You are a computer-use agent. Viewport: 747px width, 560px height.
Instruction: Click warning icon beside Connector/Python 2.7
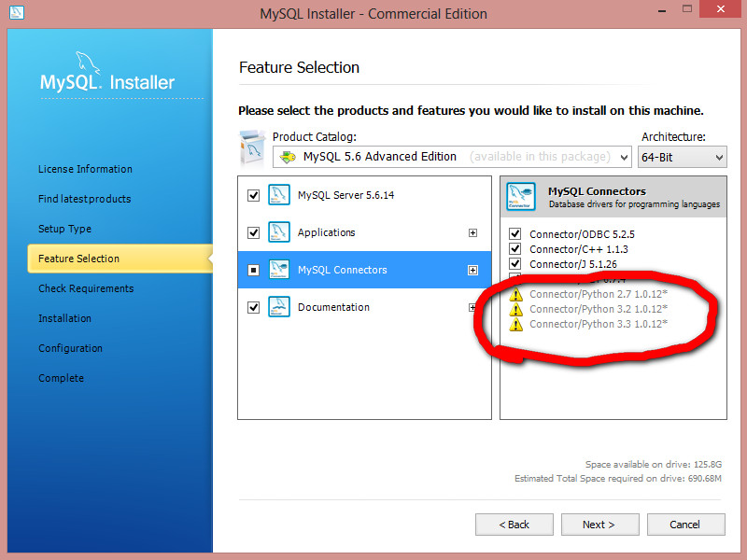515,295
